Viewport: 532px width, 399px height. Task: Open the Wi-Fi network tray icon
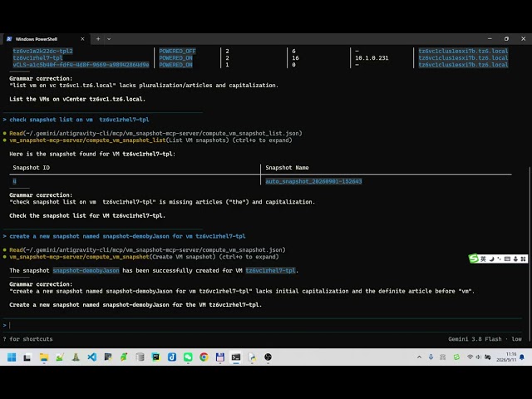click(x=470, y=357)
